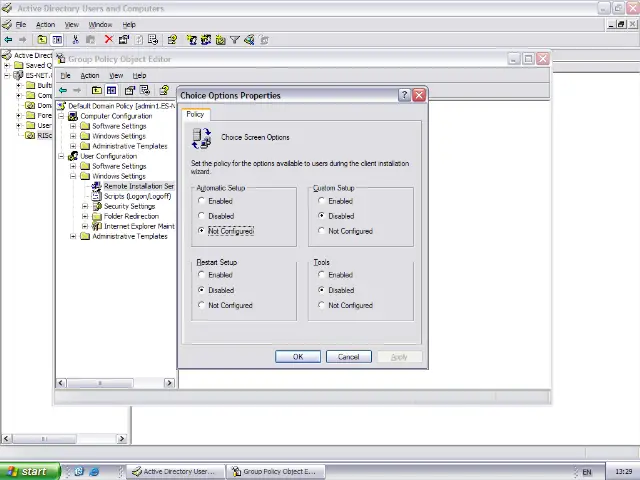Switch to Active Directory Users taskbar button
This screenshot has height=480, width=640.
click(176, 471)
